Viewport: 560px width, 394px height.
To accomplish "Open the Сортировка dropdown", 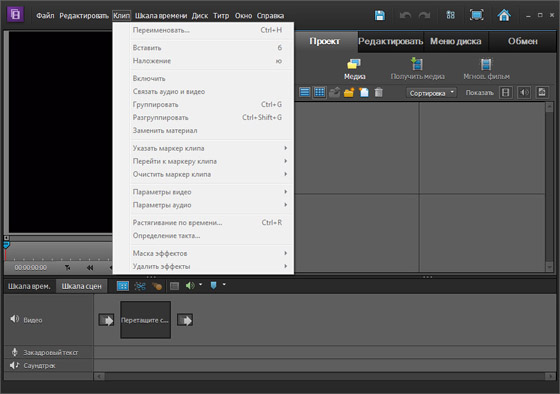I will click(431, 93).
